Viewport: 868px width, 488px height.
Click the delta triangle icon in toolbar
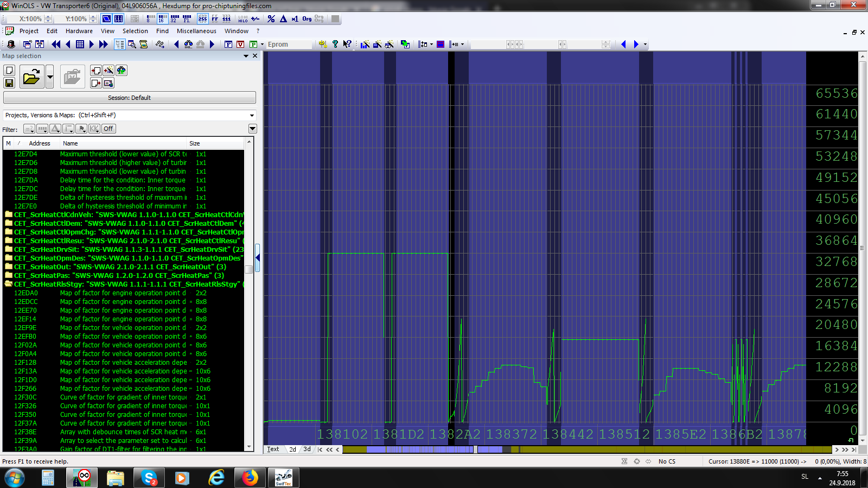pyautogui.click(x=283, y=19)
